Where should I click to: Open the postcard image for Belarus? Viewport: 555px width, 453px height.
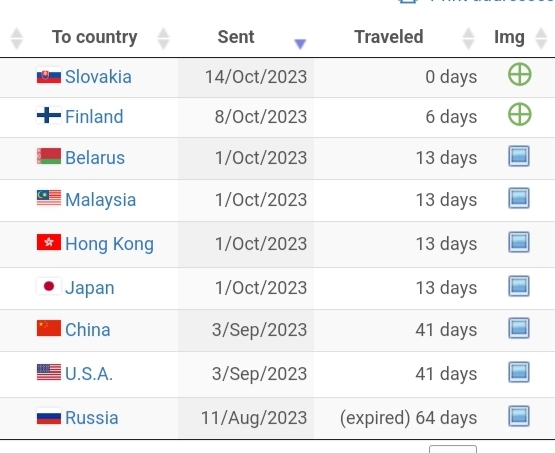519,156
